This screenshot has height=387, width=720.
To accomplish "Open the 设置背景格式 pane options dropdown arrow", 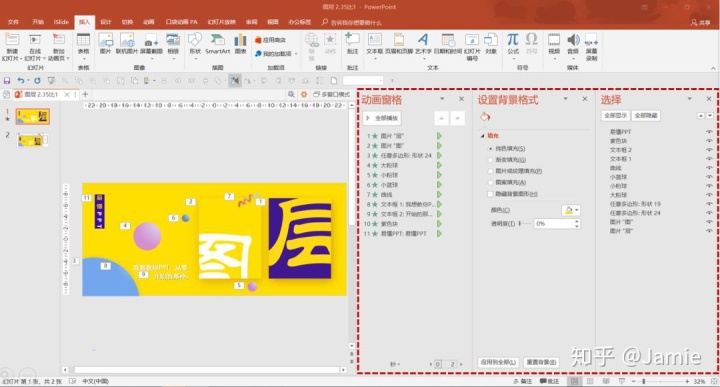I will pos(566,99).
